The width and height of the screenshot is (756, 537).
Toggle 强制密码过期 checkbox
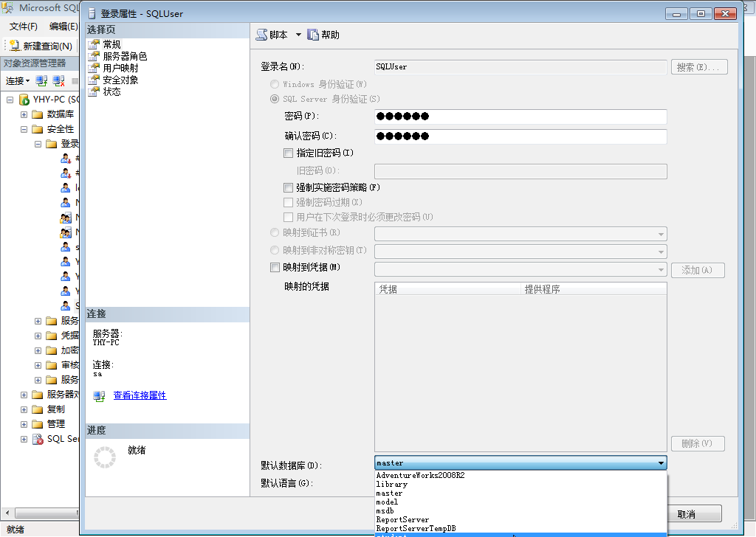289,202
